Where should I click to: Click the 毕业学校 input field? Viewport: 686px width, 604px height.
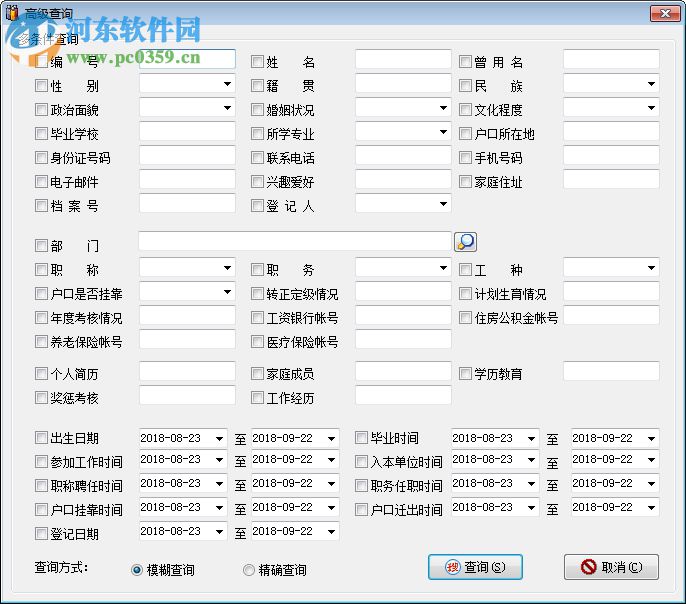[187, 131]
